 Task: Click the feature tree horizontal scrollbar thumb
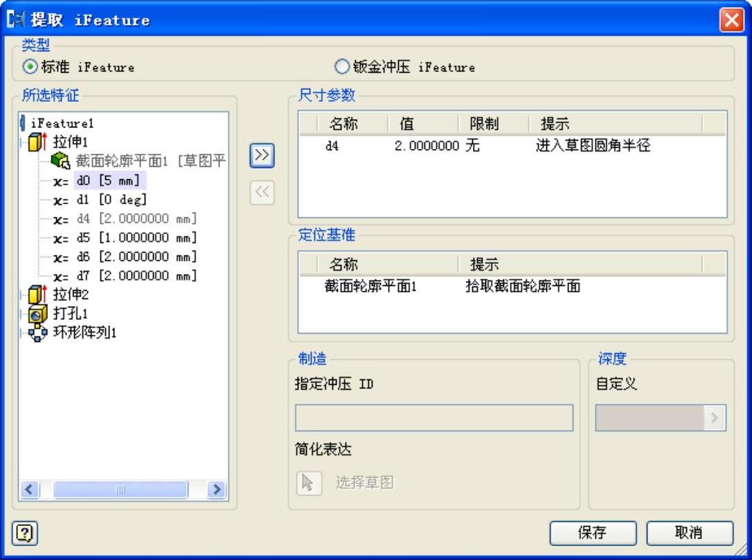point(120,489)
